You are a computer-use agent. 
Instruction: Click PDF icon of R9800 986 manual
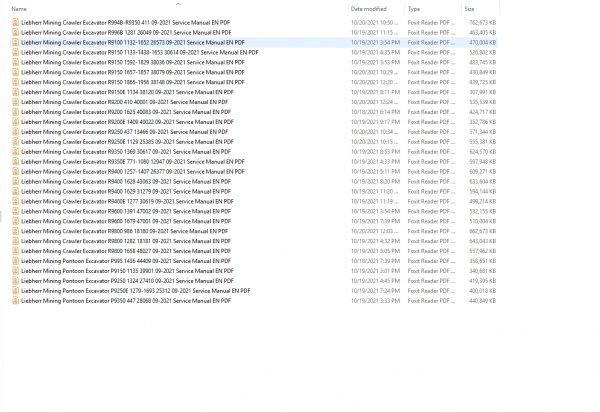point(15,231)
